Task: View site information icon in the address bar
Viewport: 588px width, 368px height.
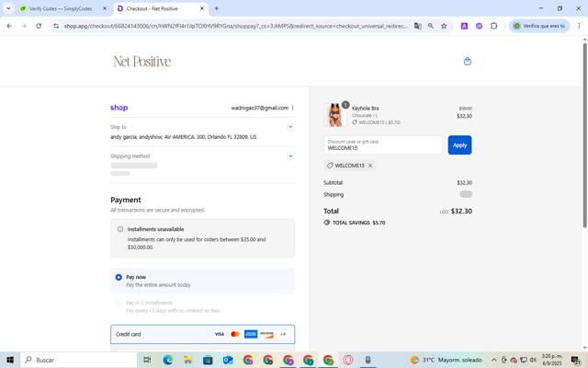Action: tap(56, 26)
